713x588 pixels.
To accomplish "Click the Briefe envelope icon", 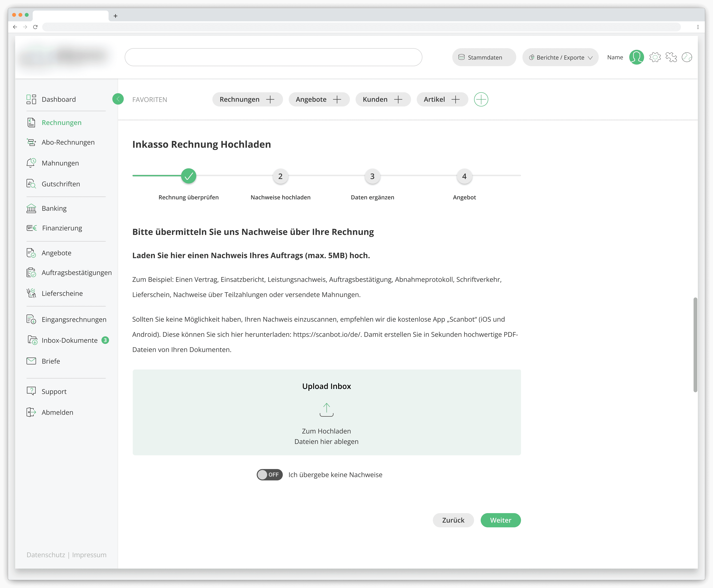I will 31,361.
